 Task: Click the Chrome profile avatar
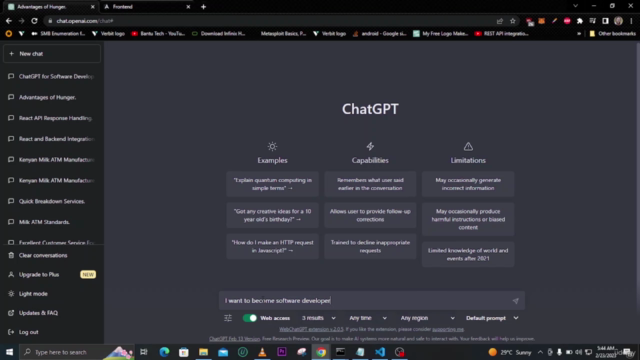[618, 21]
